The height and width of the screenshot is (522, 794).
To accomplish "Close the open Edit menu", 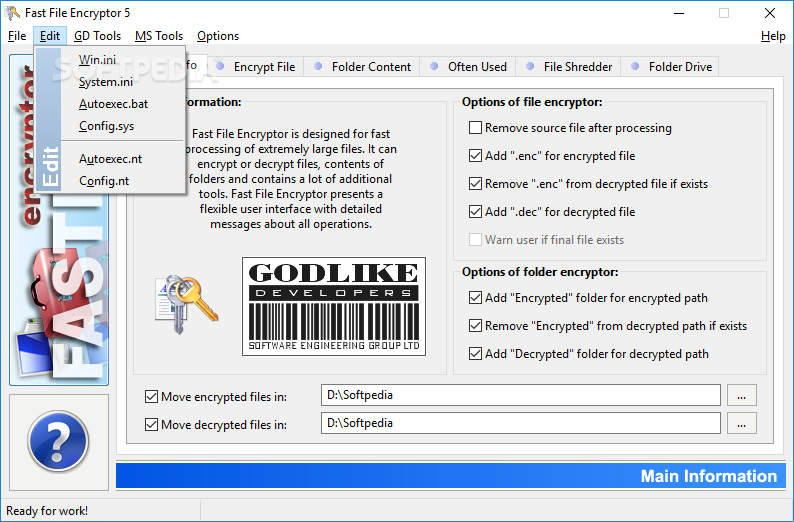I will 50,36.
